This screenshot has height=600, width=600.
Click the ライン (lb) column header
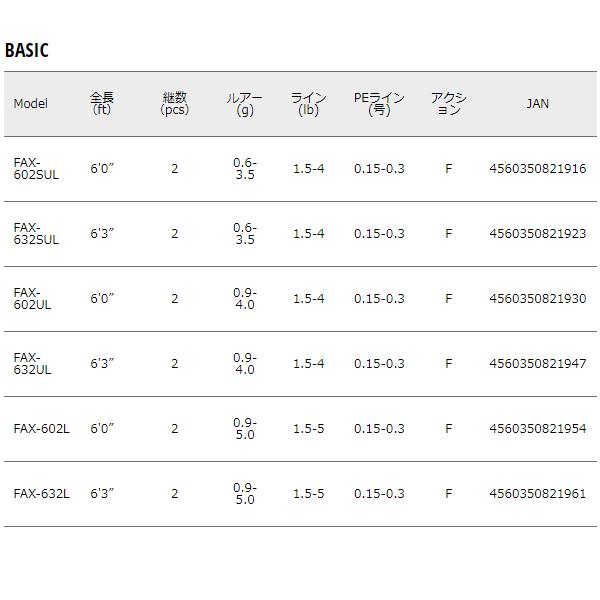click(x=308, y=104)
